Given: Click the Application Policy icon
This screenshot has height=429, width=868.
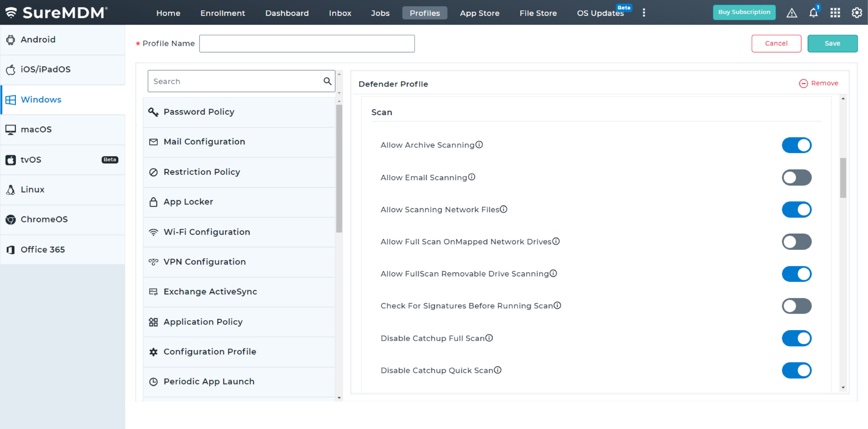Looking at the screenshot, I should pyautogui.click(x=153, y=322).
